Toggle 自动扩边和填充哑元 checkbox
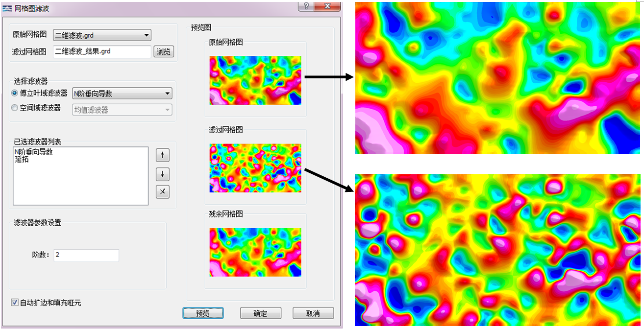This screenshot has height=331, width=644. (x=14, y=303)
